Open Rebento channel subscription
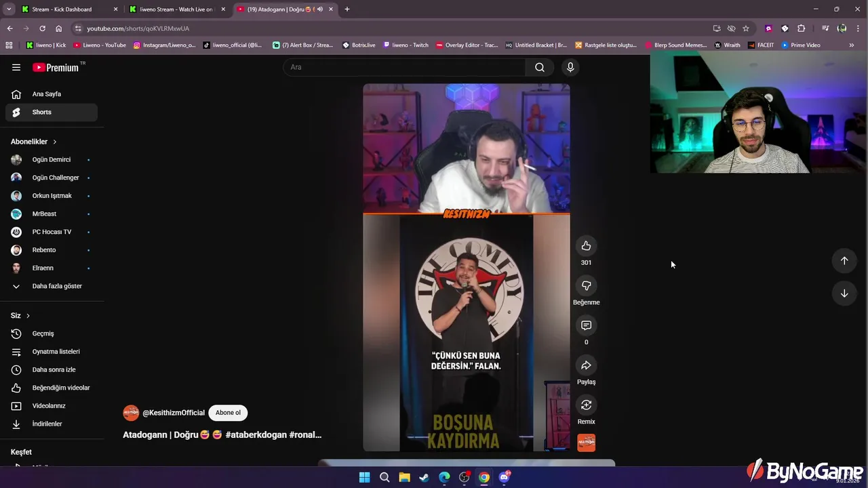Screen dimensions: 868x488 pyautogui.click(x=52, y=250)
